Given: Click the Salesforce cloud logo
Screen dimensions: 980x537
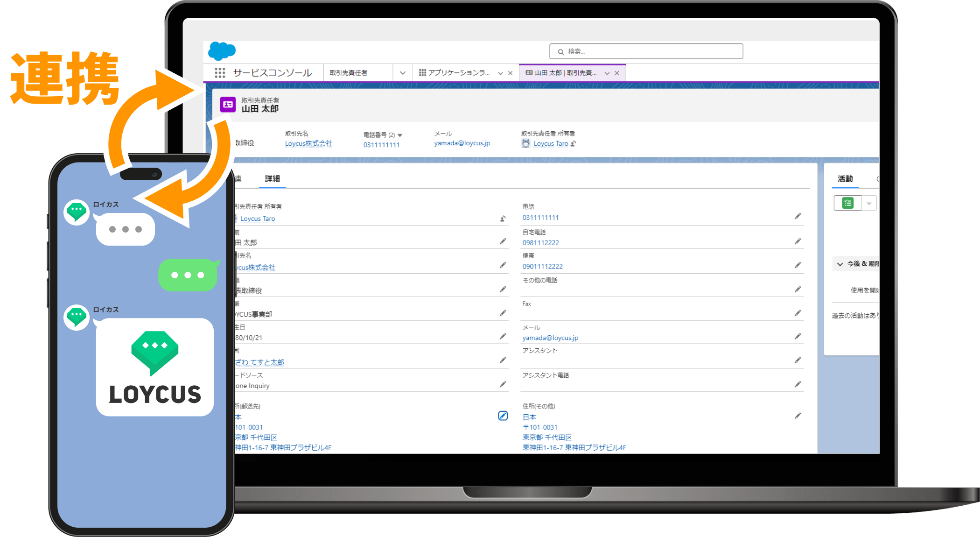Looking at the screenshot, I should tap(222, 51).
